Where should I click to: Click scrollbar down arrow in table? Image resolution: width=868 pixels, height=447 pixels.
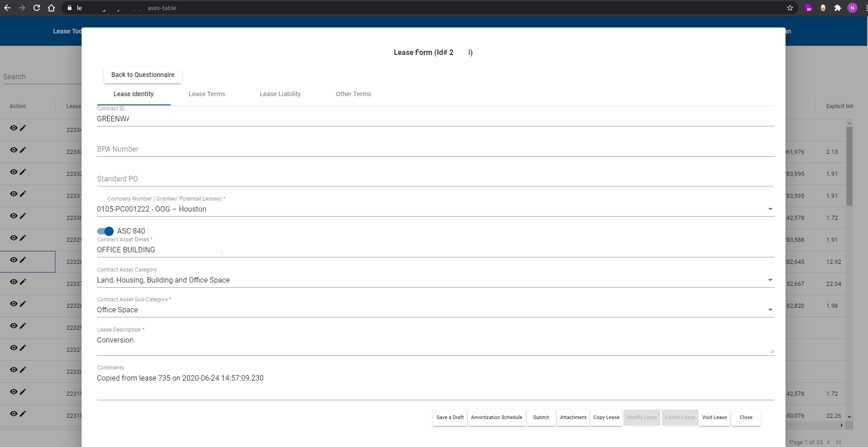[x=849, y=417]
